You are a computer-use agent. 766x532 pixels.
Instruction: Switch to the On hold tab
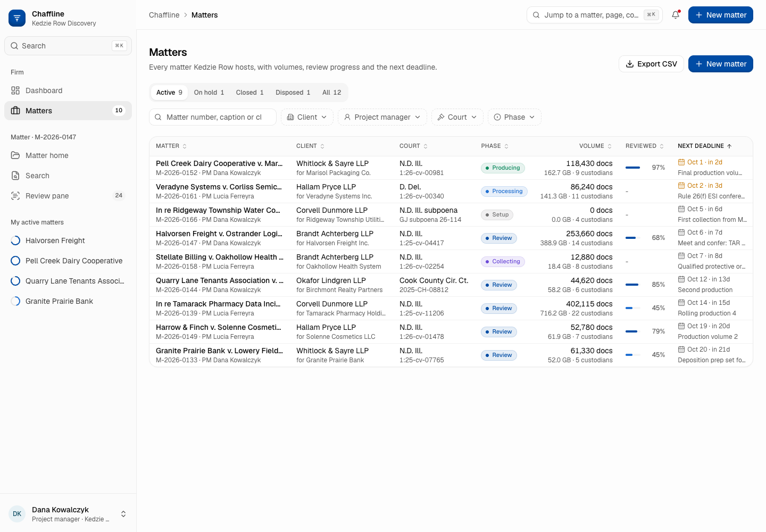pyautogui.click(x=209, y=93)
